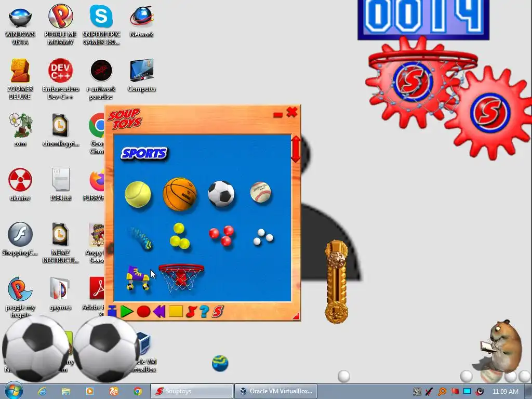Toggle the red music note sound button
The image size is (532, 399).
191,312
